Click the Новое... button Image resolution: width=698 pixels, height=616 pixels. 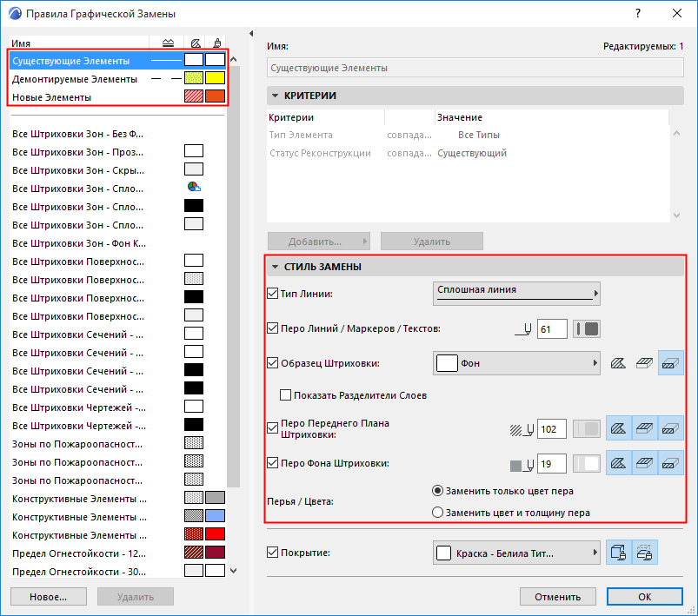tap(49, 596)
